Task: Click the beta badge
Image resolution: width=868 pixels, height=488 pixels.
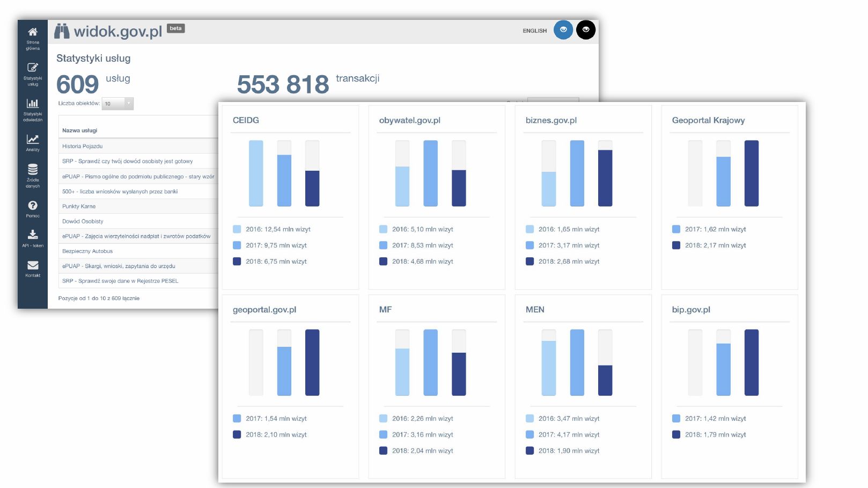Action: (175, 28)
